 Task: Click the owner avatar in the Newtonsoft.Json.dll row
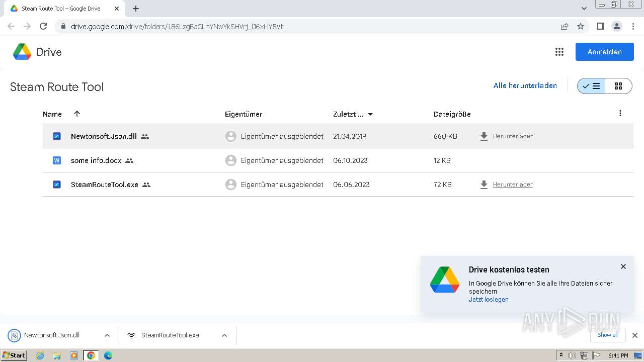231,136
